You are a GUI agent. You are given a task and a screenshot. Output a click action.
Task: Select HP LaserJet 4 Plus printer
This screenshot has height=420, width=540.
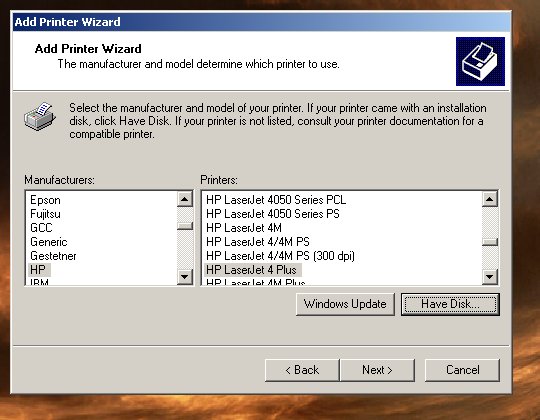252,270
